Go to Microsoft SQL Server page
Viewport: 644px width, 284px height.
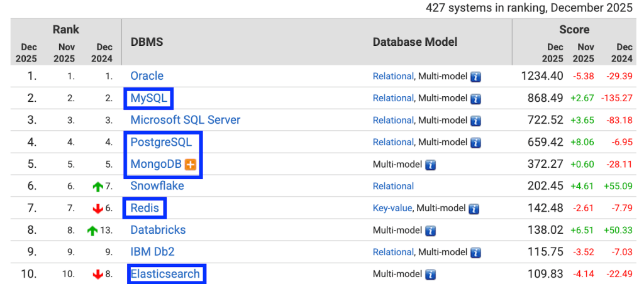[x=185, y=120]
